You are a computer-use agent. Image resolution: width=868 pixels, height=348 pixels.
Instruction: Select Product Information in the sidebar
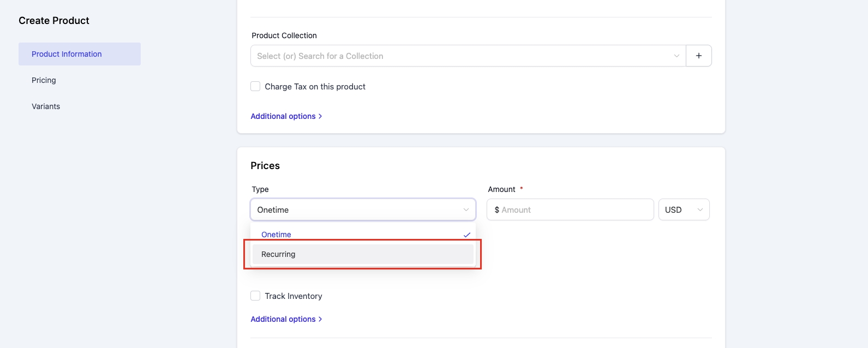click(x=67, y=54)
